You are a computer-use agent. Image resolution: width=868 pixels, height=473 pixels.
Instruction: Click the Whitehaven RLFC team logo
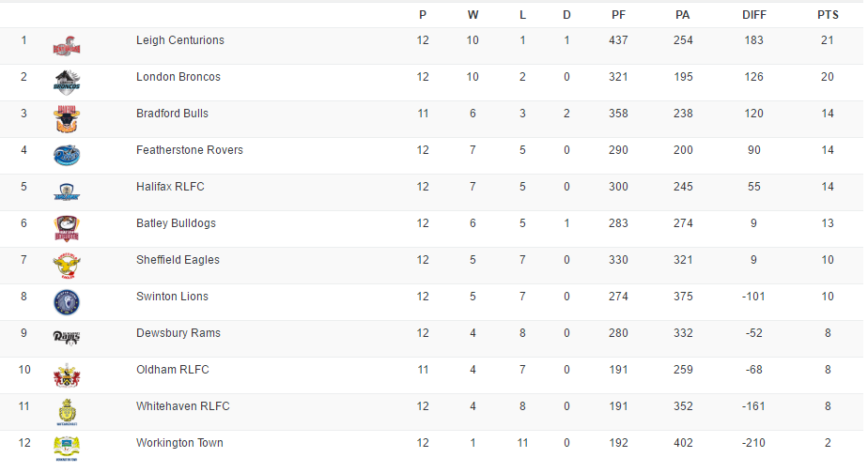67,412
